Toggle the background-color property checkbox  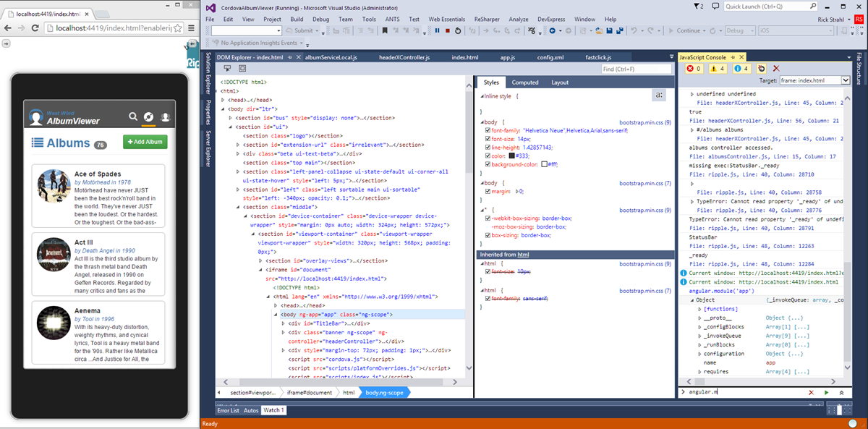(488, 164)
